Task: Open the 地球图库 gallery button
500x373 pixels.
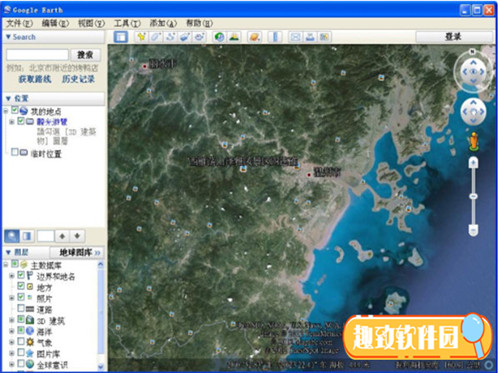Action: (x=77, y=252)
